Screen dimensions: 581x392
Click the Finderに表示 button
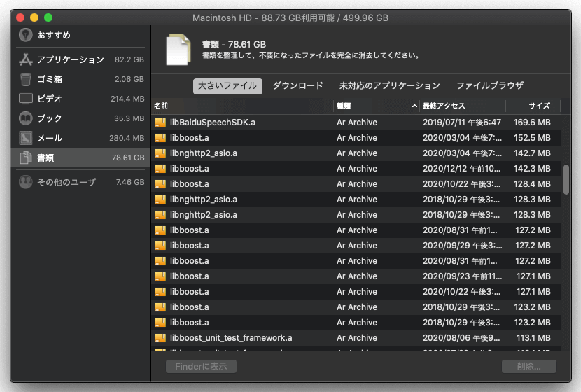click(201, 366)
